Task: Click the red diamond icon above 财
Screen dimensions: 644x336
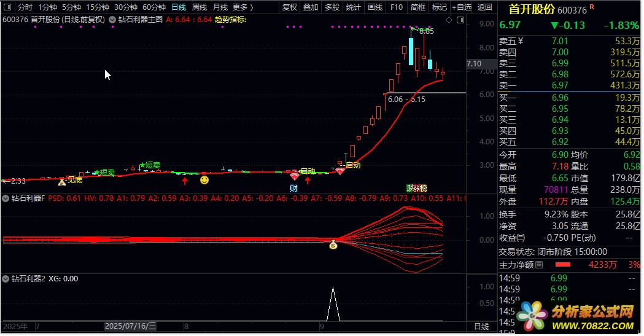Action: pyautogui.click(x=295, y=177)
